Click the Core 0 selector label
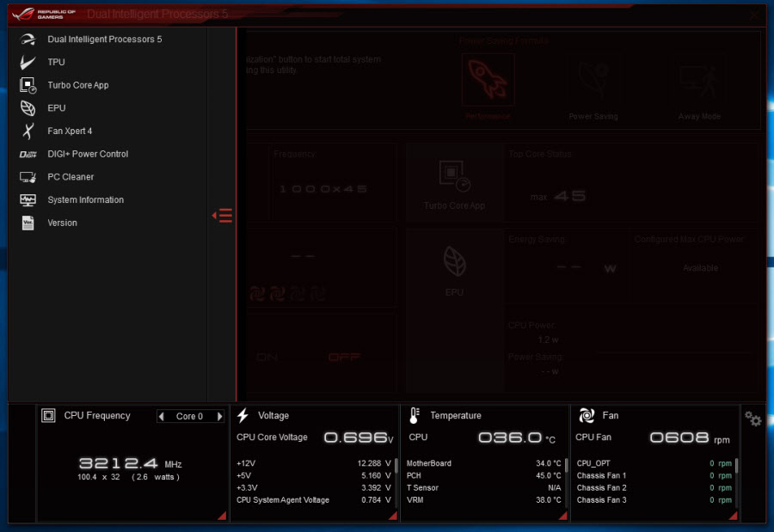The width and height of the screenshot is (774, 532). (x=189, y=417)
